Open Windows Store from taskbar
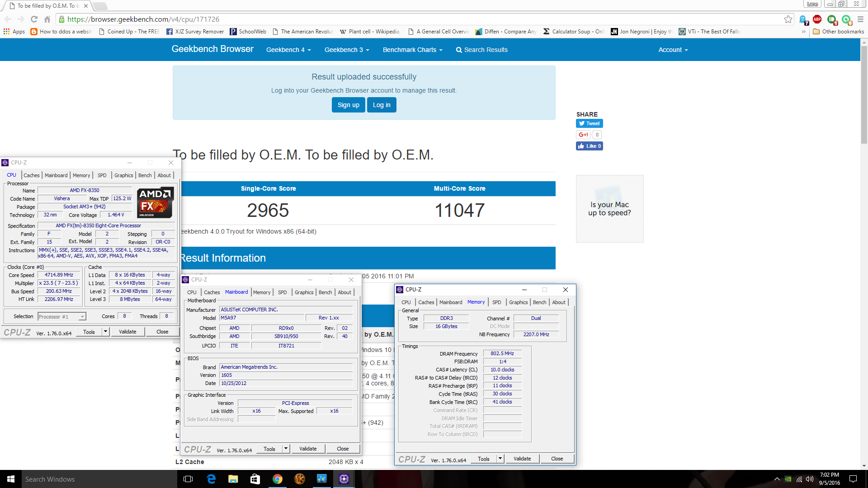 255,479
